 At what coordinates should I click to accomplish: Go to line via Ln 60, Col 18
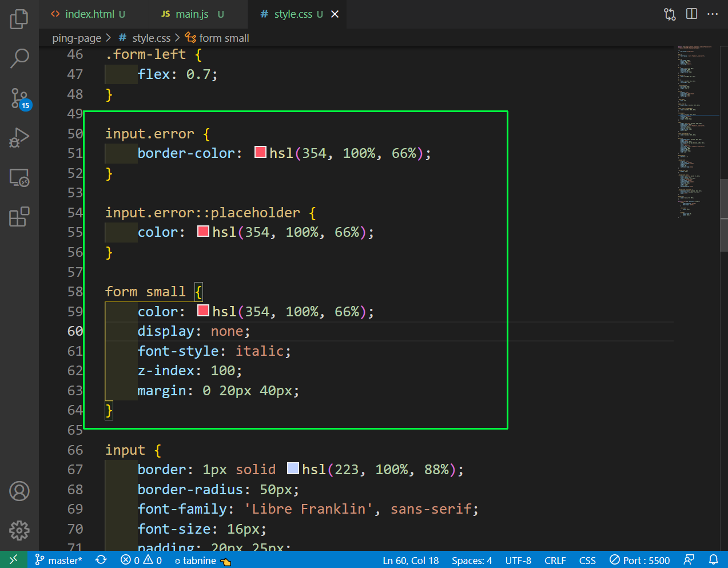411,560
